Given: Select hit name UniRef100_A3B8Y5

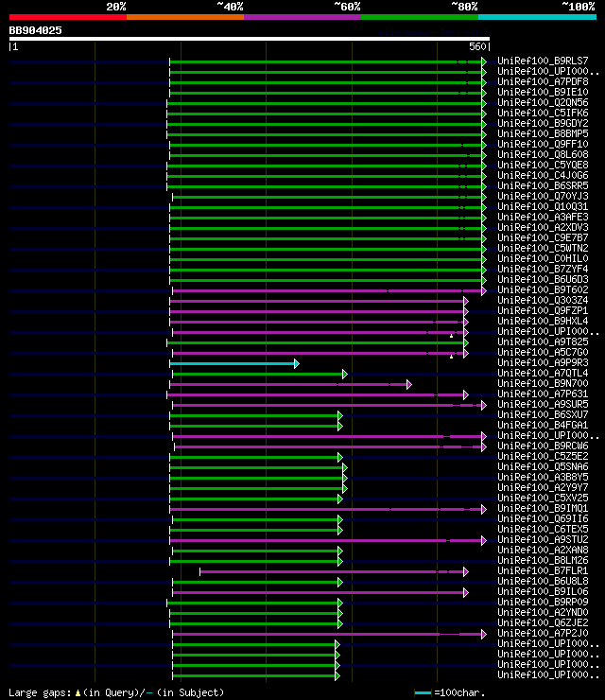Looking at the screenshot, I should click(543, 477).
